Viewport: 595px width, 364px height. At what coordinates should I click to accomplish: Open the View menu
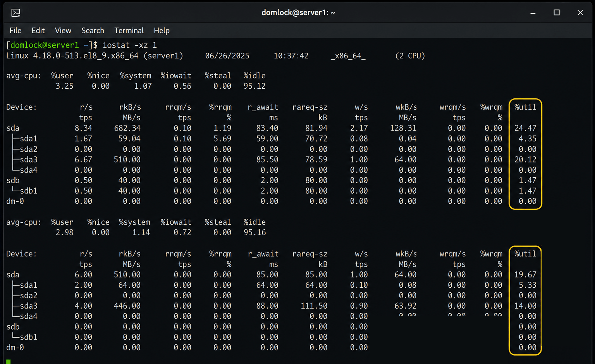(x=63, y=31)
